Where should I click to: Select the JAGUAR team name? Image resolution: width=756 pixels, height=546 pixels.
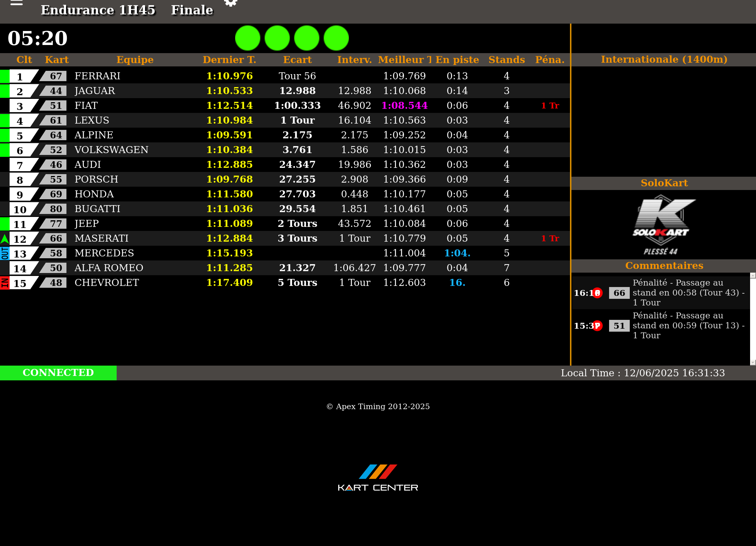(x=95, y=91)
